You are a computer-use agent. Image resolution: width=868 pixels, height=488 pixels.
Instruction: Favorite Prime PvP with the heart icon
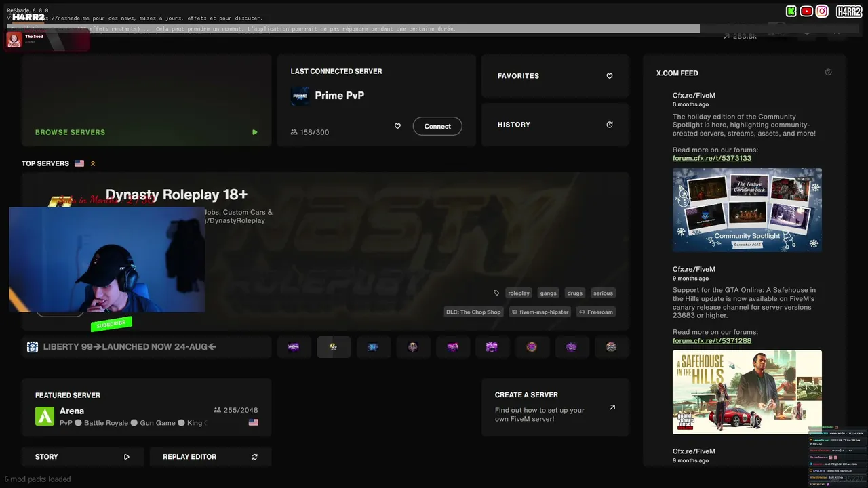[397, 126]
